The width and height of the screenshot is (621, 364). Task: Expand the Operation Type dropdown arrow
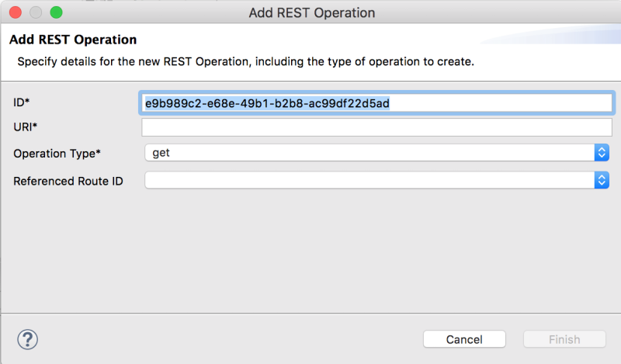pos(602,153)
